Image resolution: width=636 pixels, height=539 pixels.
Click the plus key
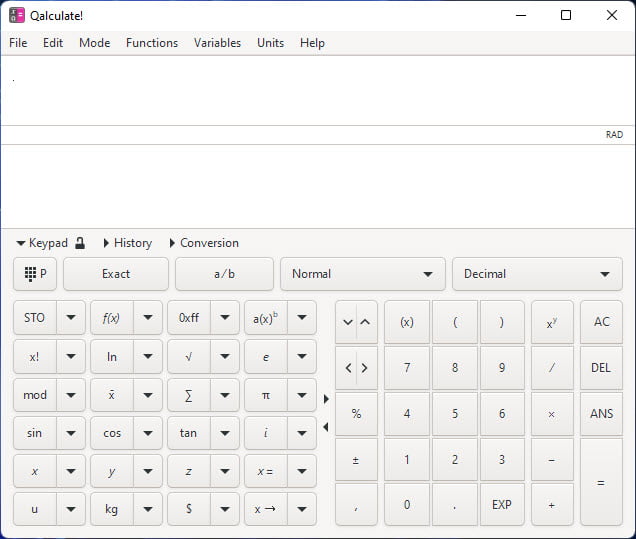click(552, 505)
